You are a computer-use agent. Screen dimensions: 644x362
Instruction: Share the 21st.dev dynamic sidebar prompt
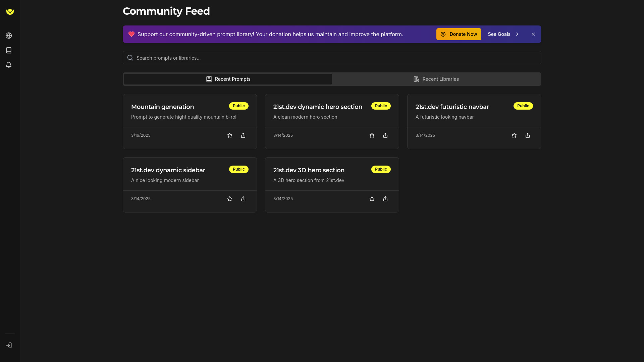(243, 199)
